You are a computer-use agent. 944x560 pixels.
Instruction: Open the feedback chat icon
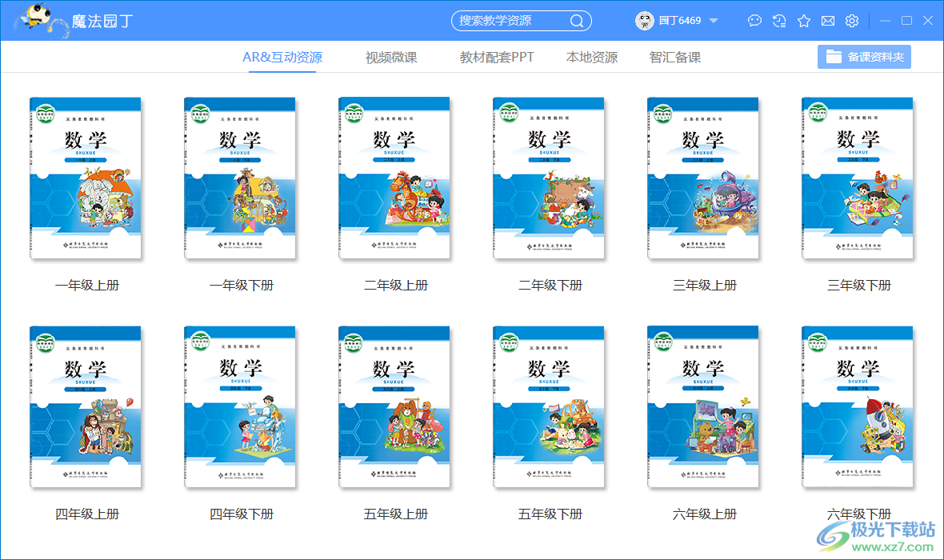[x=754, y=20]
